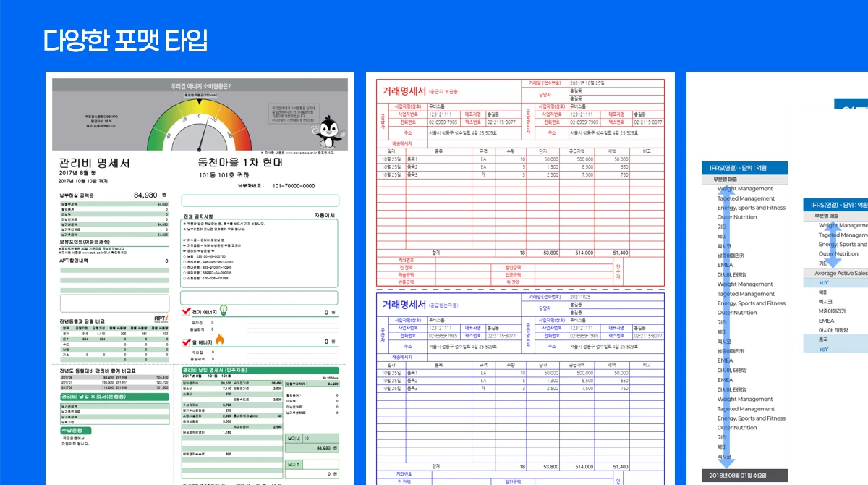Click the 납기내 cell in the bill
This screenshot has height=485, width=868.
[294, 439]
